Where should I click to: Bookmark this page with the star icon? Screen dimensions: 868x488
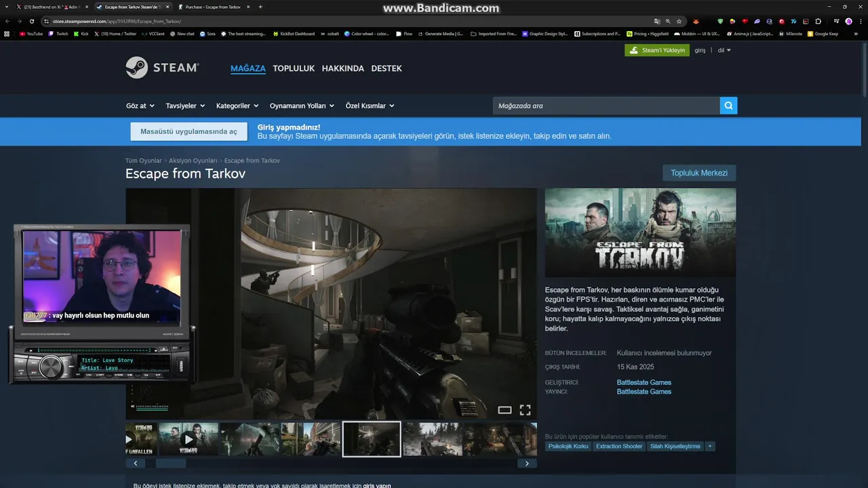click(679, 21)
